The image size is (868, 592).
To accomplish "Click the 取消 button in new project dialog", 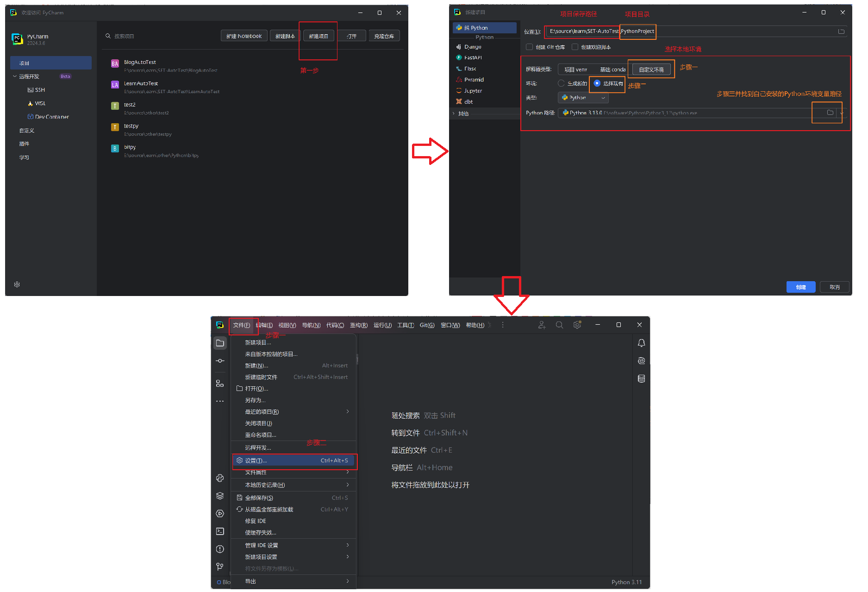I will click(835, 287).
